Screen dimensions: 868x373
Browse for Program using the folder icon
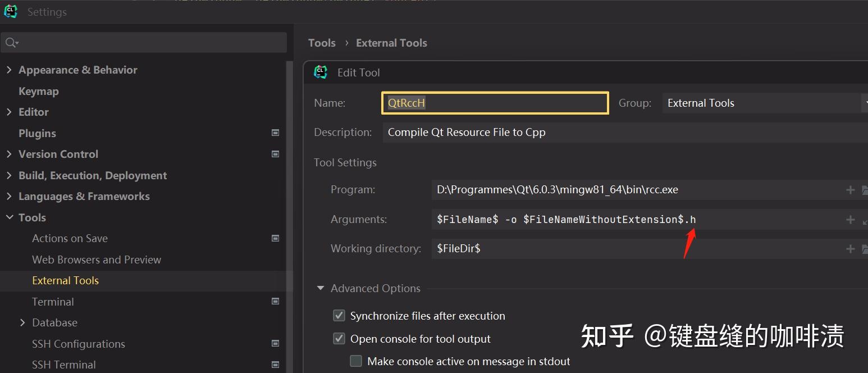865,190
